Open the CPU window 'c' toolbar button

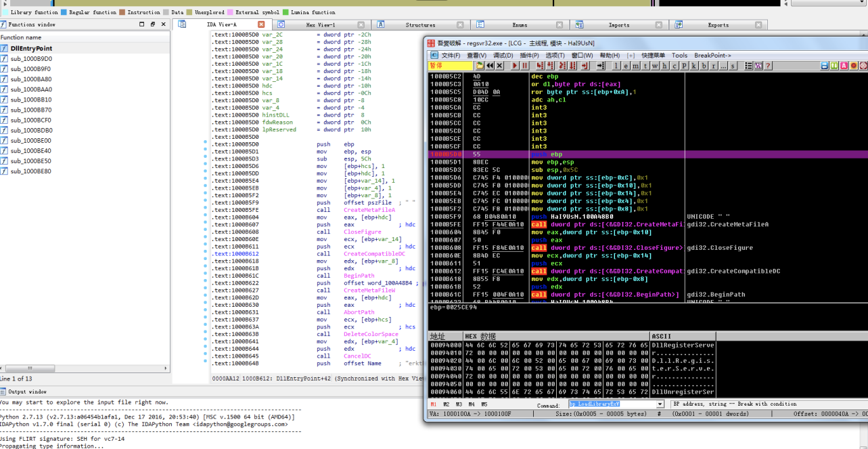point(675,66)
